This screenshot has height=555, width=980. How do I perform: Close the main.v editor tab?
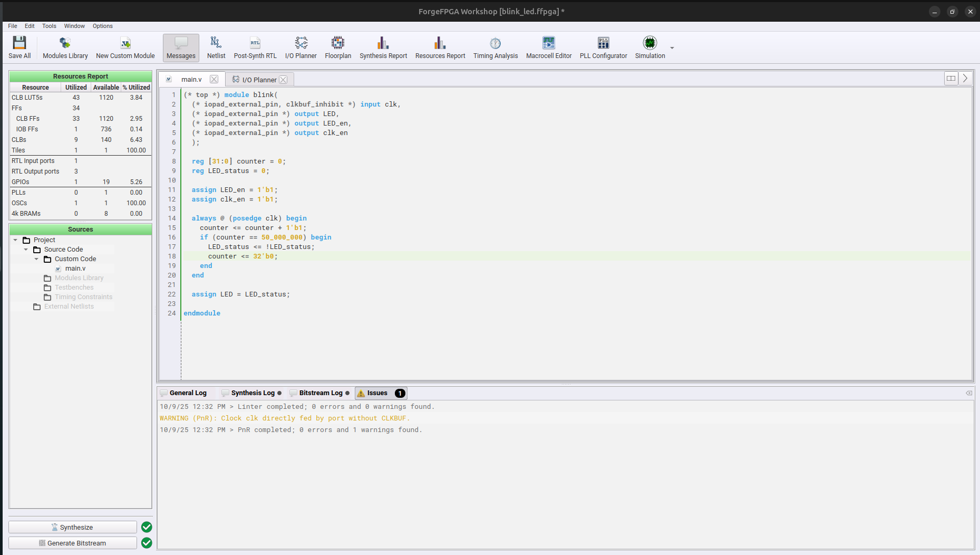tap(214, 80)
